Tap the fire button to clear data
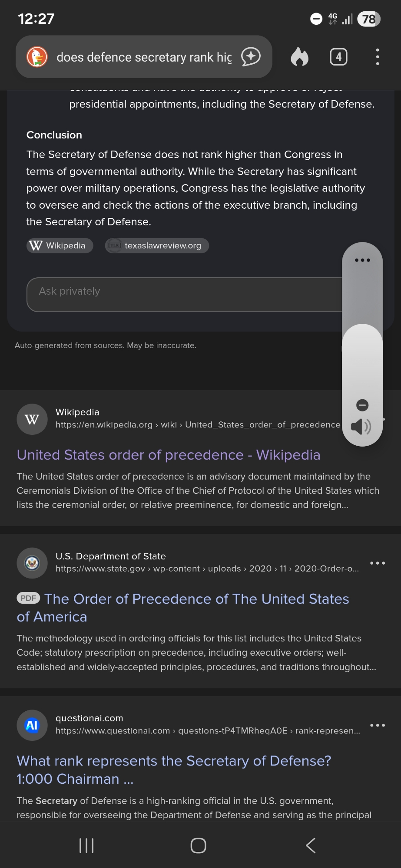Screen dimensions: 401x868 [299, 57]
